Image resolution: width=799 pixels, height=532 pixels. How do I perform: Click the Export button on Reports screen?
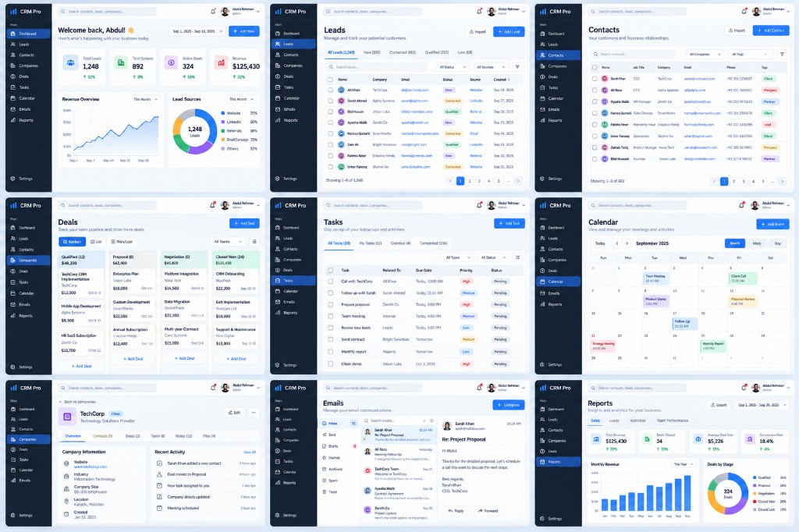coord(719,405)
